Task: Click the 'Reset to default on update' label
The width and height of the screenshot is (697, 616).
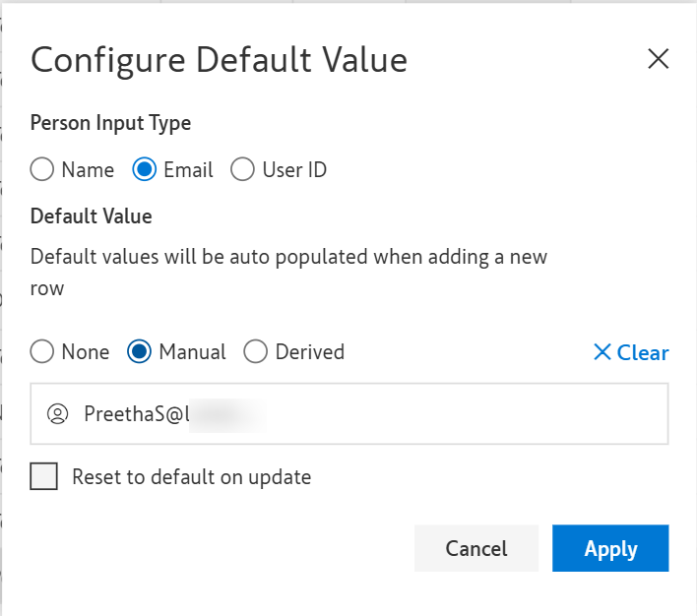Action: coord(191,477)
